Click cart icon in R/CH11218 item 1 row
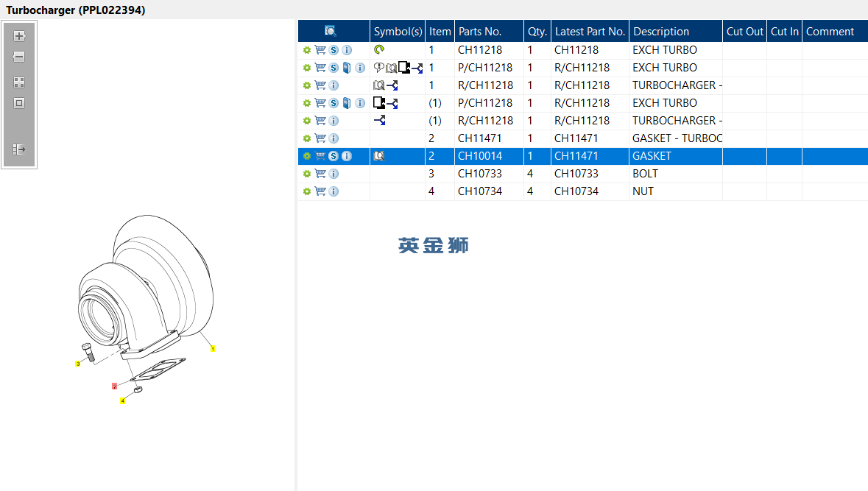 coord(320,85)
